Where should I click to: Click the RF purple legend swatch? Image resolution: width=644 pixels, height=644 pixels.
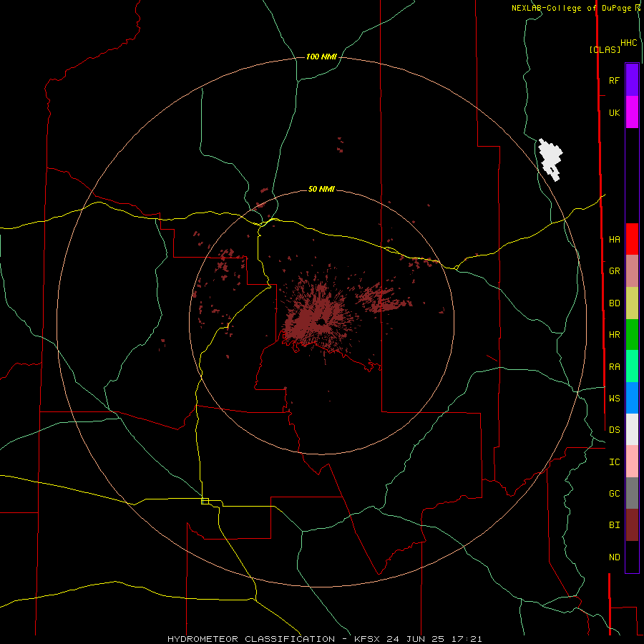(632, 80)
